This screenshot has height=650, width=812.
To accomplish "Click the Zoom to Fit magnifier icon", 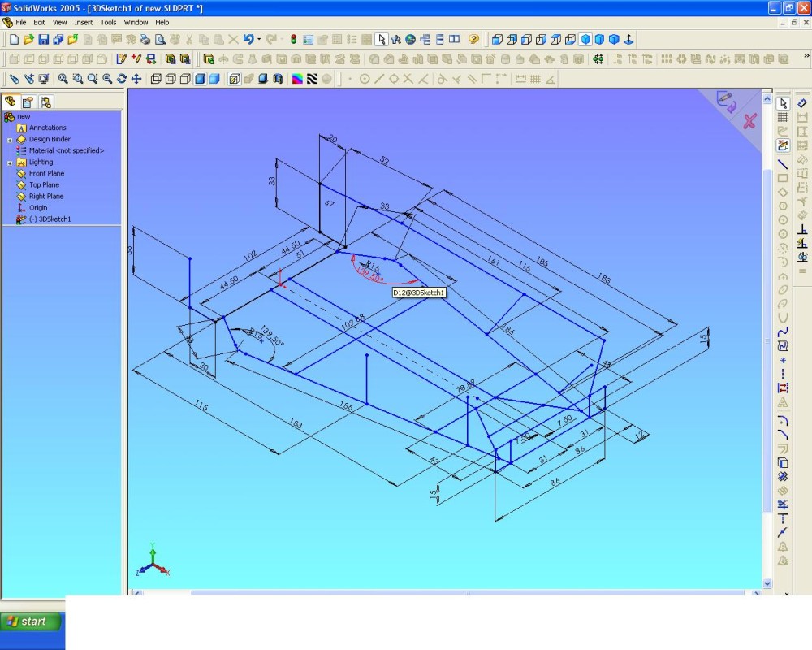I will point(63,79).
